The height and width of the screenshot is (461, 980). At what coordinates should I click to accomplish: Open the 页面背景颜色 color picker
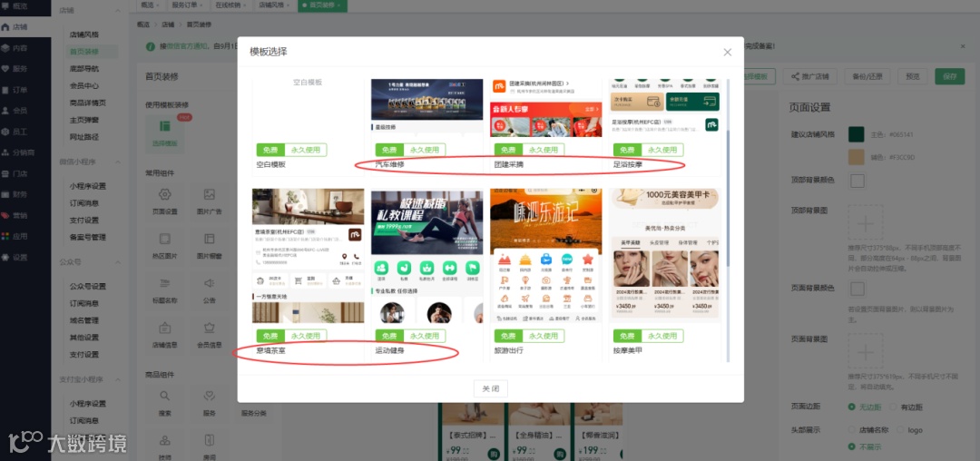click(x=857, y=289)
